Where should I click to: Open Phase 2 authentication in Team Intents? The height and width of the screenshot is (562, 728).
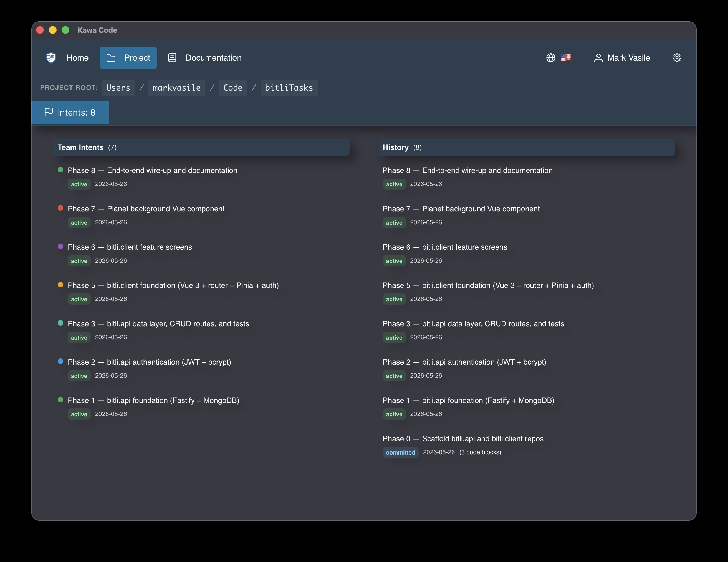pyautogui.click(x=149, y=362)
